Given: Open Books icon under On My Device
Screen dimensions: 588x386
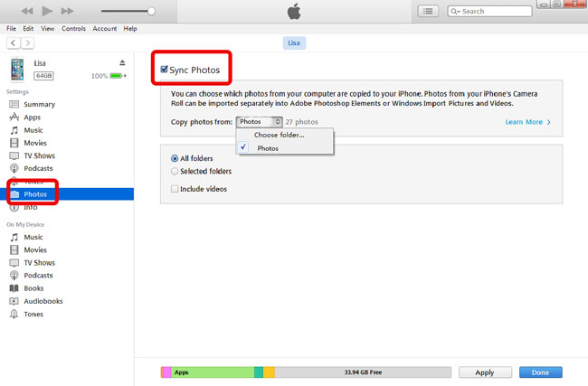Looking at the screenshot, I should click(14, 288).
